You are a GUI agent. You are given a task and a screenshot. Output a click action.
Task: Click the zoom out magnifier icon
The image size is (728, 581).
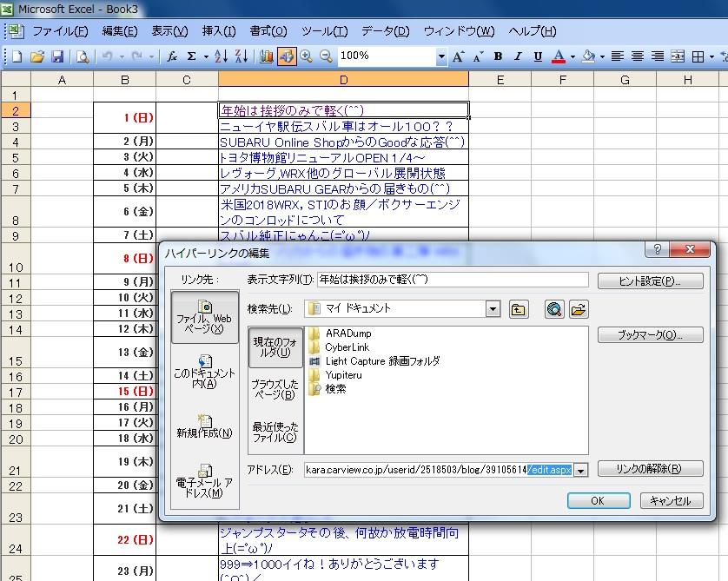click(x=326, y=56)
